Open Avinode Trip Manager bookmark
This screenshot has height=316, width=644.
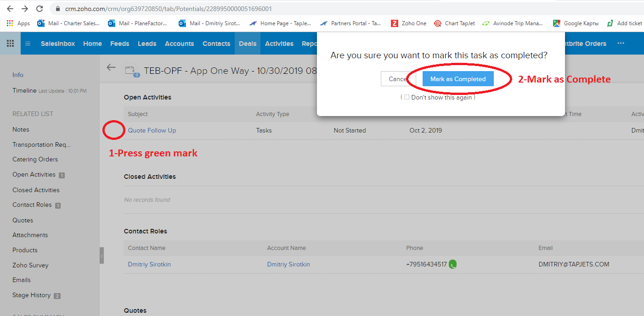[513, 23]
